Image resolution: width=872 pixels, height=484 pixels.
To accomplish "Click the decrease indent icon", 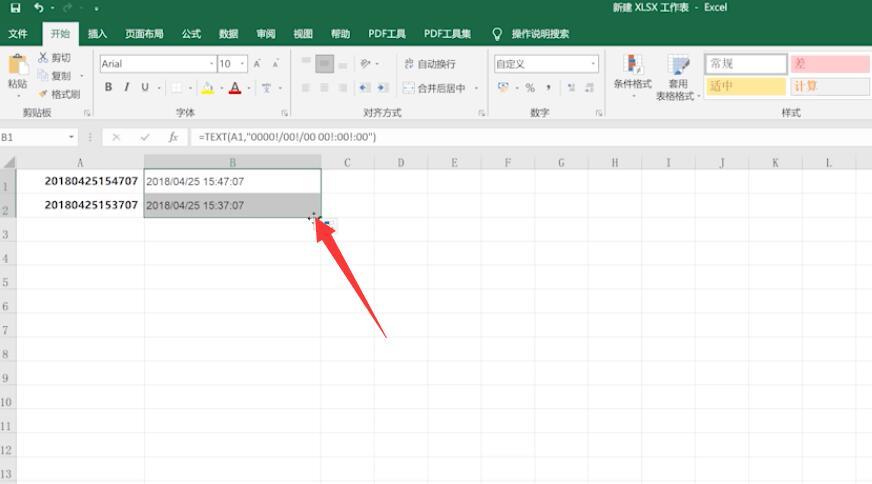I will tap(364, 88).
